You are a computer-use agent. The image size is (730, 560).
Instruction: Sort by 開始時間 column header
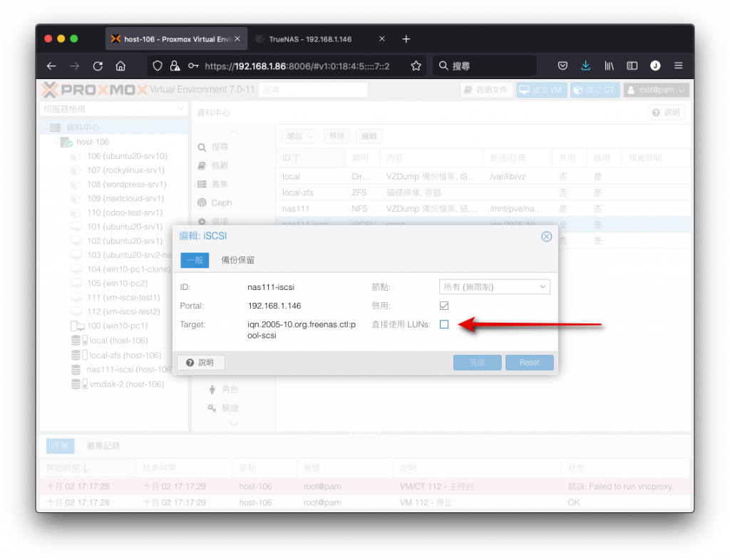point(88,467)
